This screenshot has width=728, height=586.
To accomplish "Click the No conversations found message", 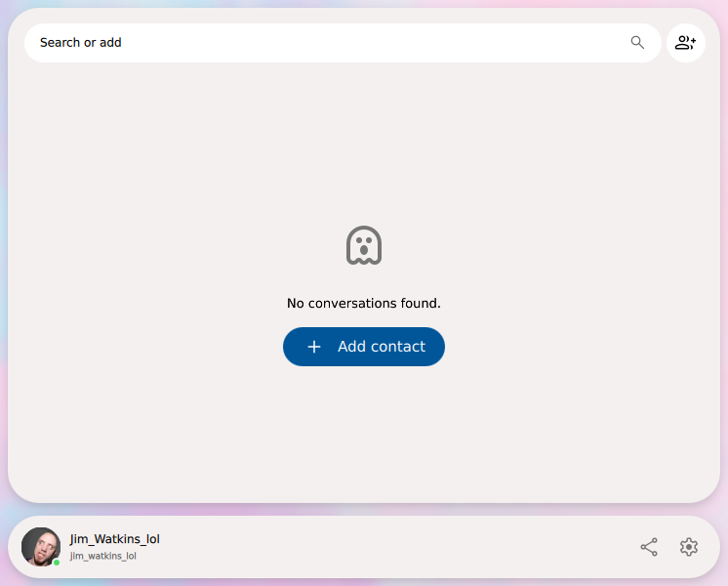I will click(x=364, y=304).
